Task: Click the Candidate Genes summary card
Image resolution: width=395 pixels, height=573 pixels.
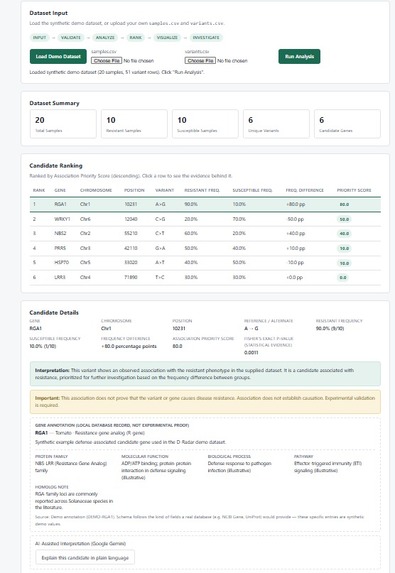Action: [x=347, y=124]
